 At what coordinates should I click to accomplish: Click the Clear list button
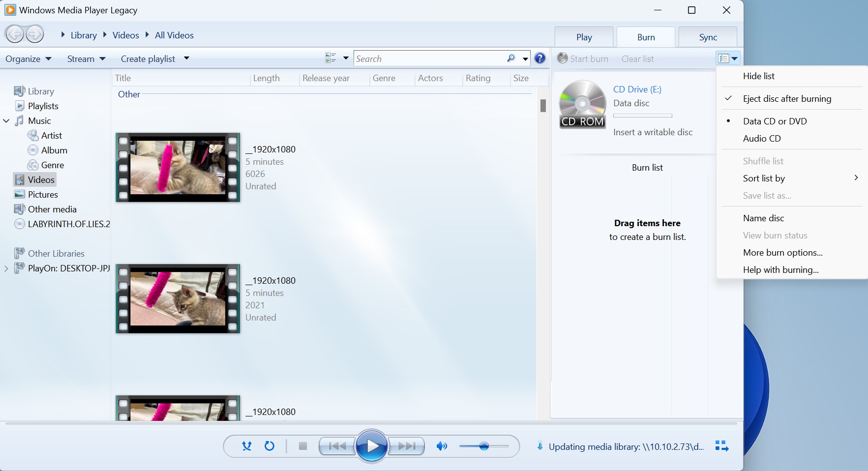click(637, 59)
